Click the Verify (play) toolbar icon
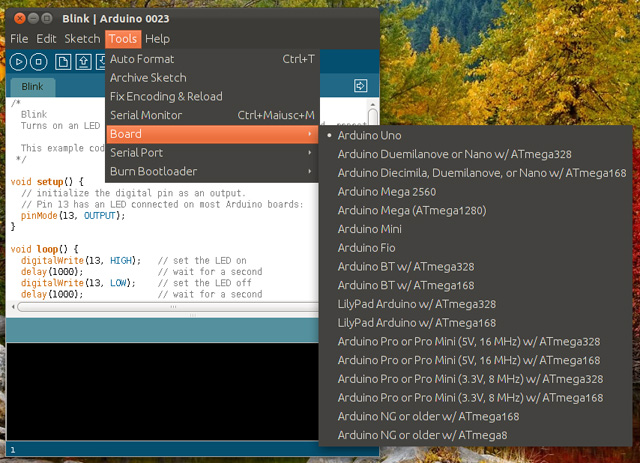 coord(17,62)
